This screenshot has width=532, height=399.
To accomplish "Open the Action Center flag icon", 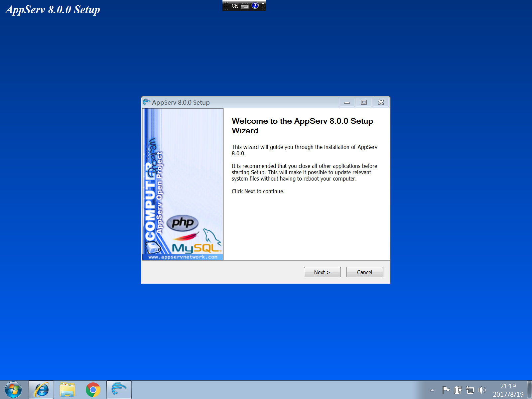I will click(x=446, y=390).
